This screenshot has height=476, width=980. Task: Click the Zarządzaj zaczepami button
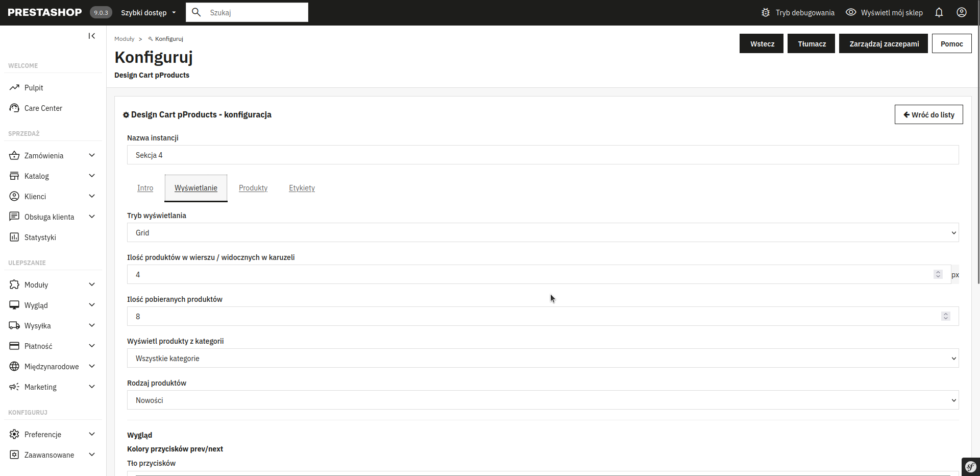(884, 43)
